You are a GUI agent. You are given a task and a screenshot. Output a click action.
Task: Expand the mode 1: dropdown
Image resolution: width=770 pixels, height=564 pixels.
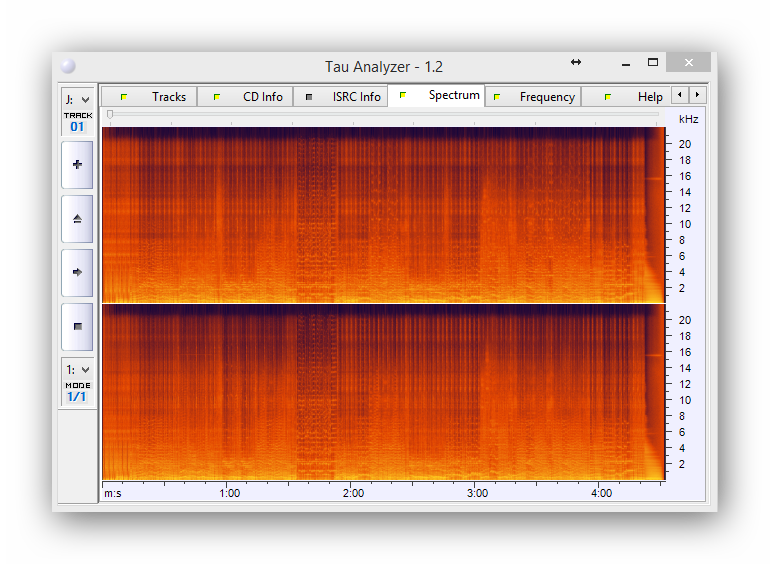point(77,369)
